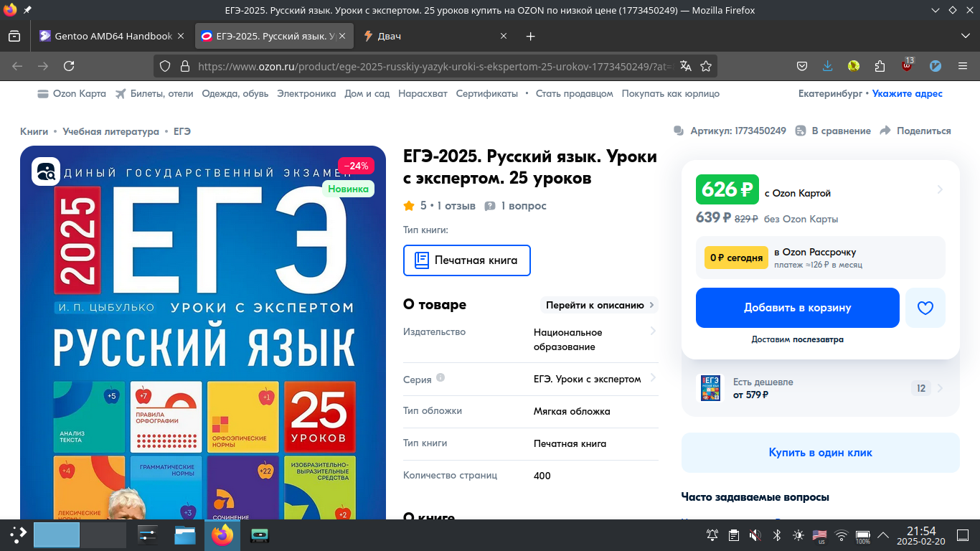Click the Укажите адрес link

pos(908,93)
